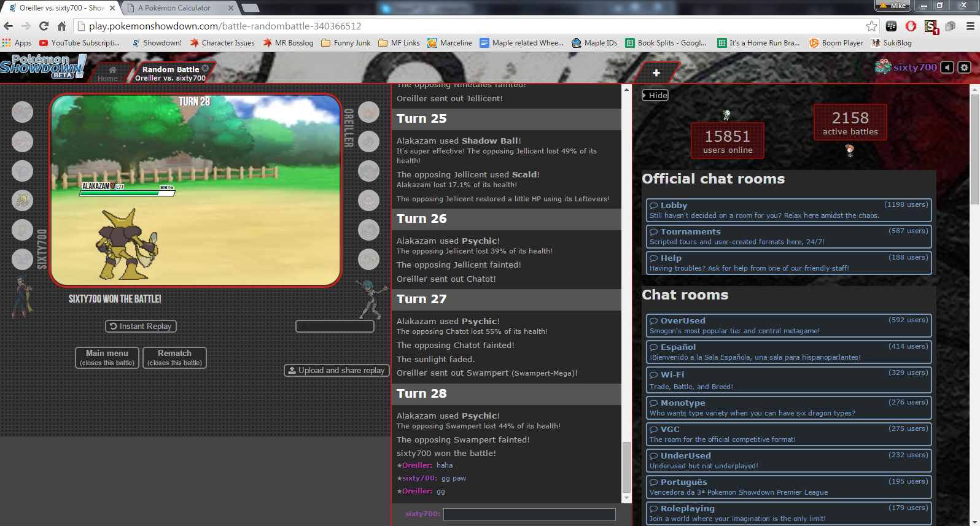
Task: Reload the page
Action: point(44,26)
